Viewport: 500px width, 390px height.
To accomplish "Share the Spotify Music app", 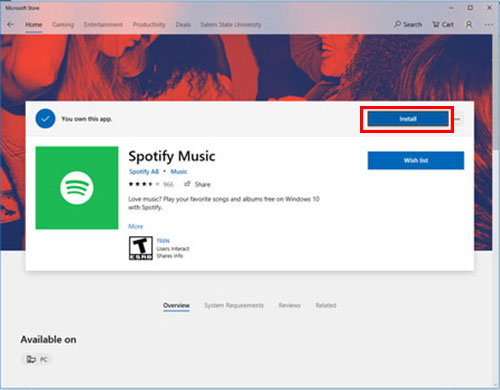I will pyautogui.click(x=197, y=184).
